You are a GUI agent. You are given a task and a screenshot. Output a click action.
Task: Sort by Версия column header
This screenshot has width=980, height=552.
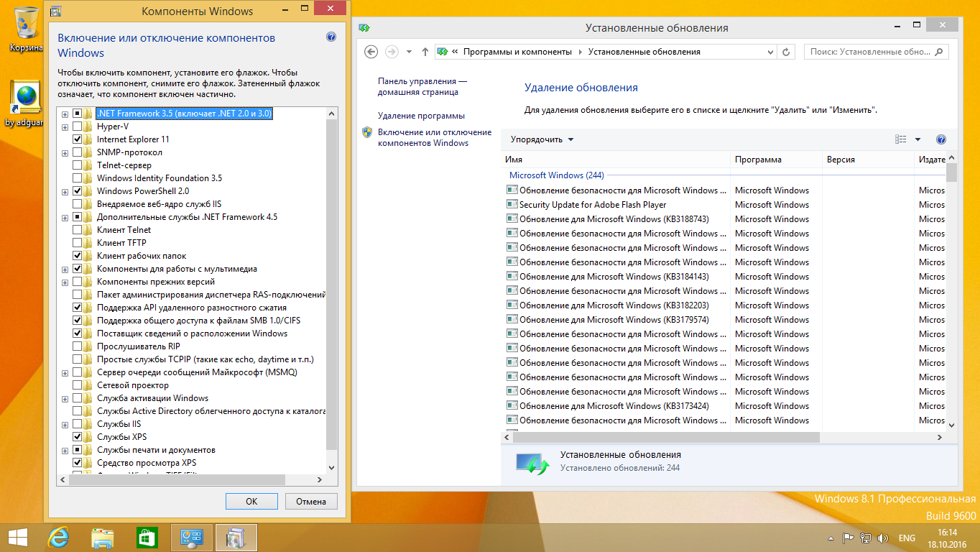click(868, 160)
